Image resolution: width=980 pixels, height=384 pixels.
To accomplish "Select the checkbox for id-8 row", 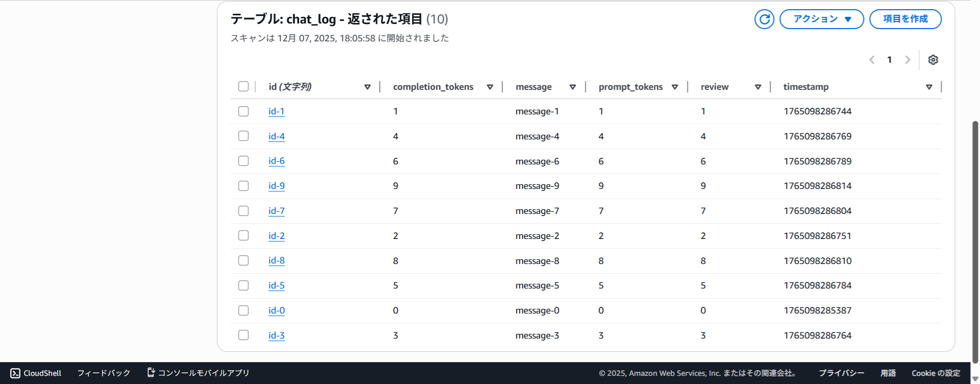I will point(243,260).
